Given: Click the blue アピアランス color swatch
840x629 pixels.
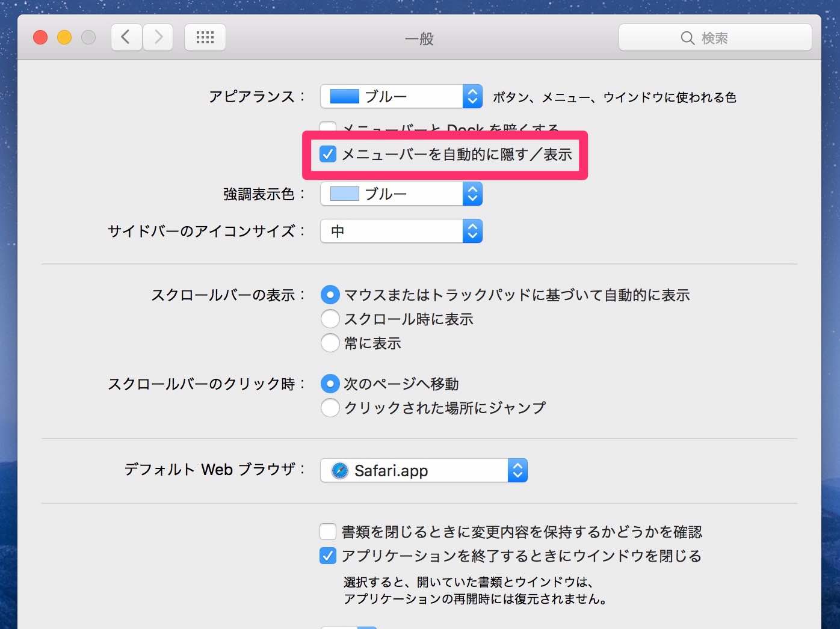Looking at the screenshot, I should point(345,96).
